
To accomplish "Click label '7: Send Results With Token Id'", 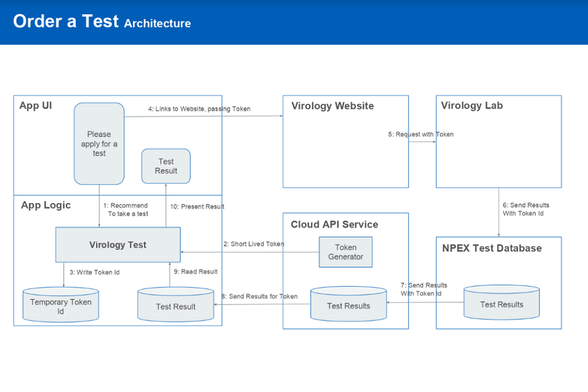I will (424, 289).
